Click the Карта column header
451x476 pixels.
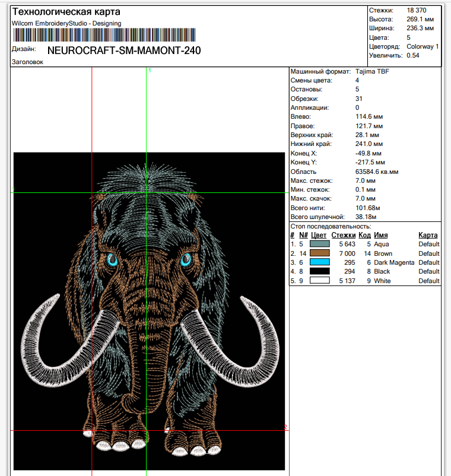click(428, 235)
